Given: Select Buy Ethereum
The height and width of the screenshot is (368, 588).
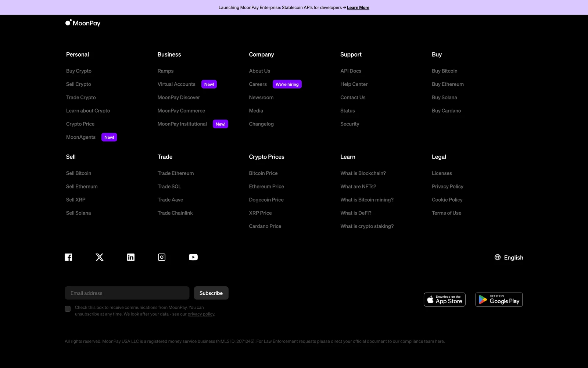Looking at the screenshot, I should click(448, 84).
